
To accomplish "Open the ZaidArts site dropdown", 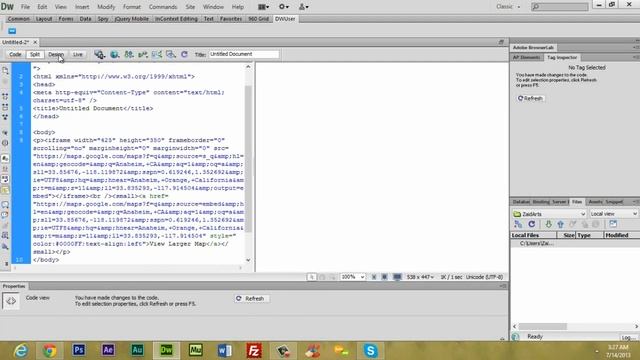I will pos(549,214).
